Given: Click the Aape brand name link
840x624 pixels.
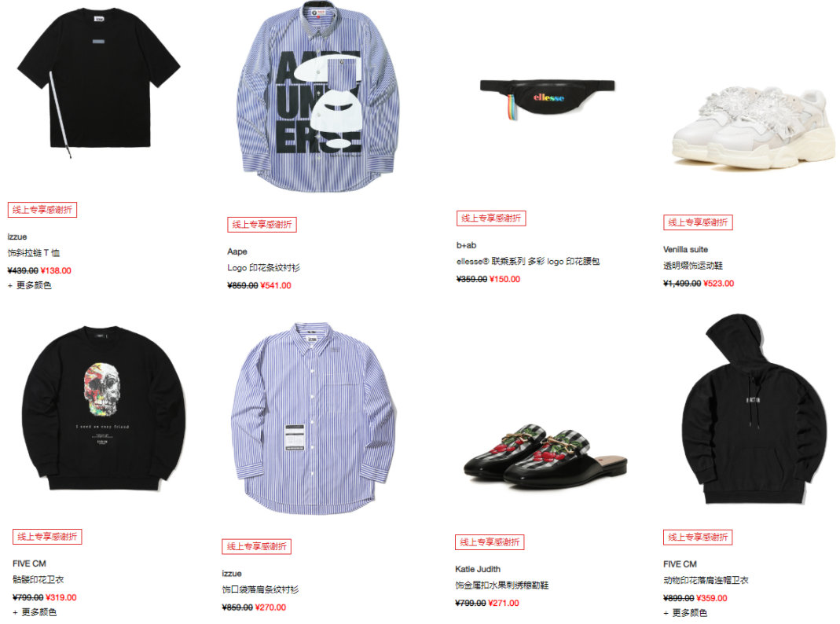Looking at the screenshot, I should point(237,251).
